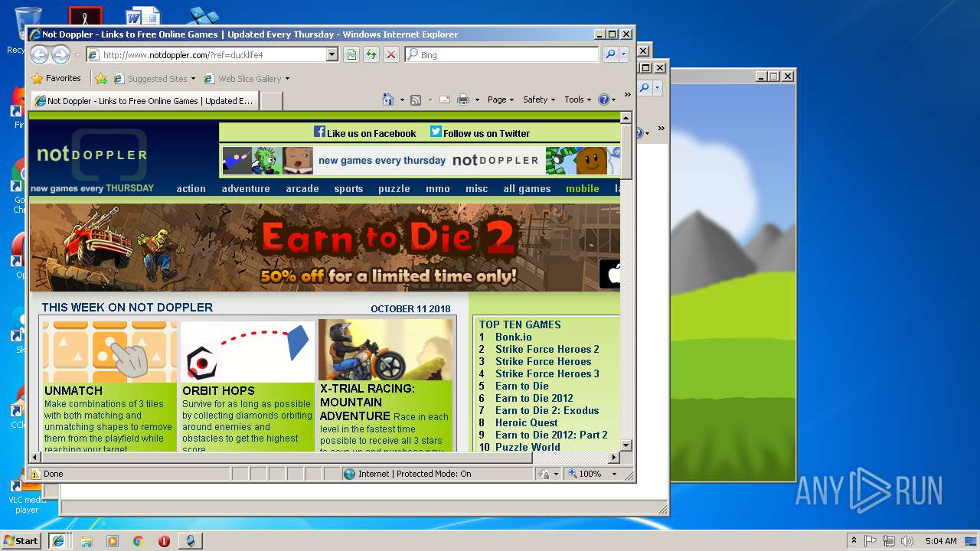Image resolution: width=980 pixels, height=551 pixels.
Task: Open the address bar URL history dropdown
Action: click(x=332, y=54)
